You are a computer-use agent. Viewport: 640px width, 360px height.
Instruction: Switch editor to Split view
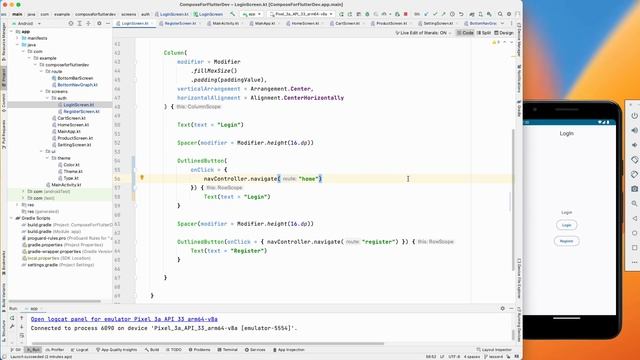(x=484, y=33)
